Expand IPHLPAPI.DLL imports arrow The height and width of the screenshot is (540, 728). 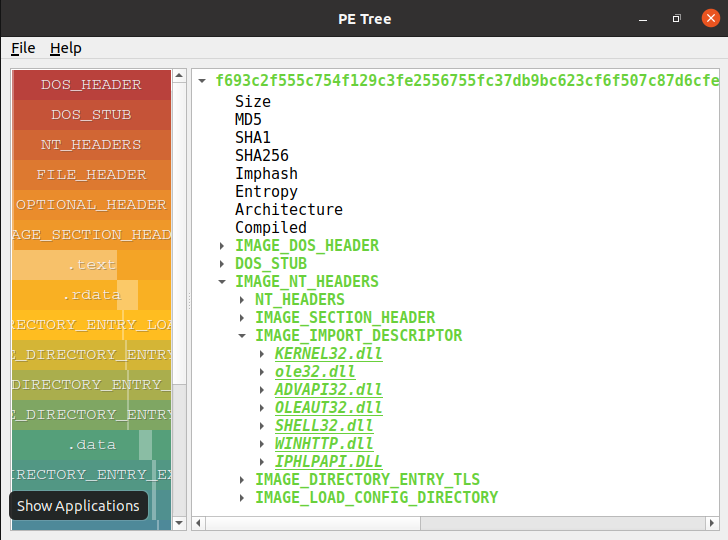click(x=262, y=462)
